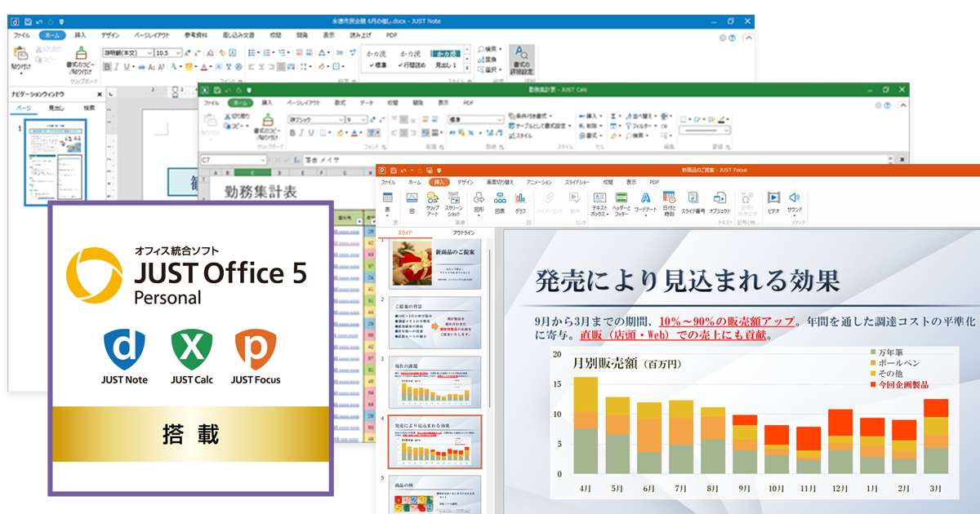980x514 pixels.
Task: Toggle Bold in the JUST Note ribbon
Action: (107, 67)
